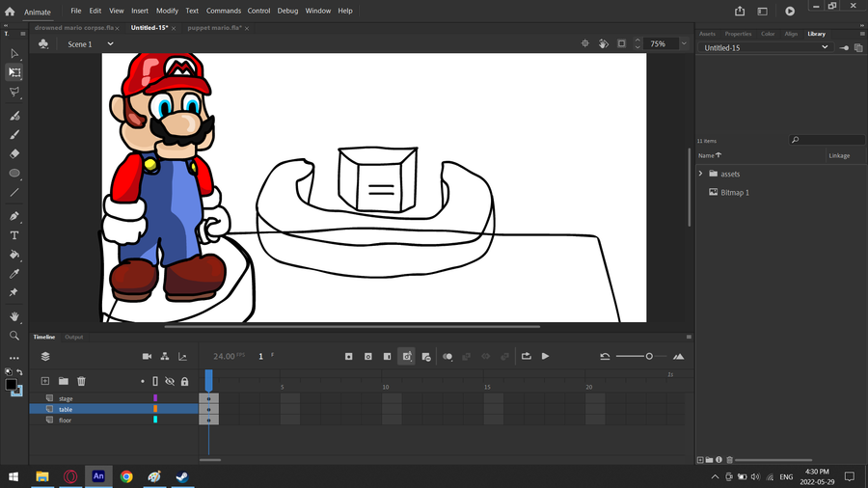
Task: Select the Line tool
Action: tap(14, 193)
